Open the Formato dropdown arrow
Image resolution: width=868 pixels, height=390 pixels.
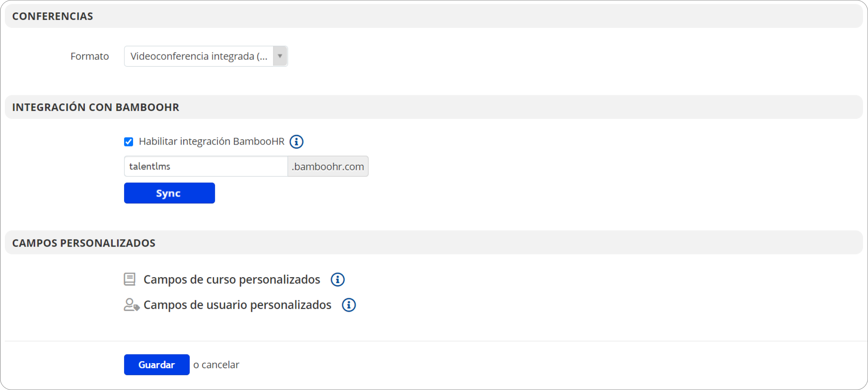tap(280, 56)
